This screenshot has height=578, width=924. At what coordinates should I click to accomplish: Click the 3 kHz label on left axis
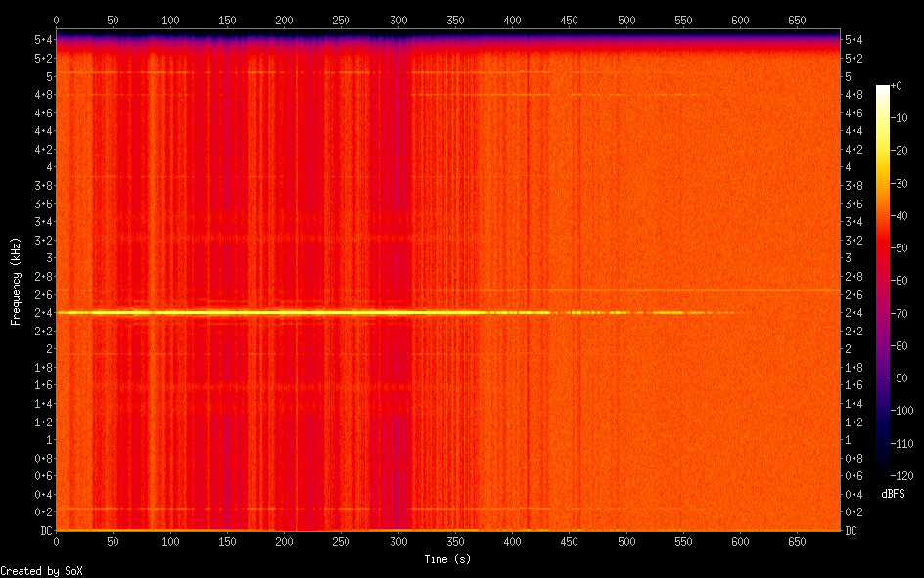click(x=47, y=258)
